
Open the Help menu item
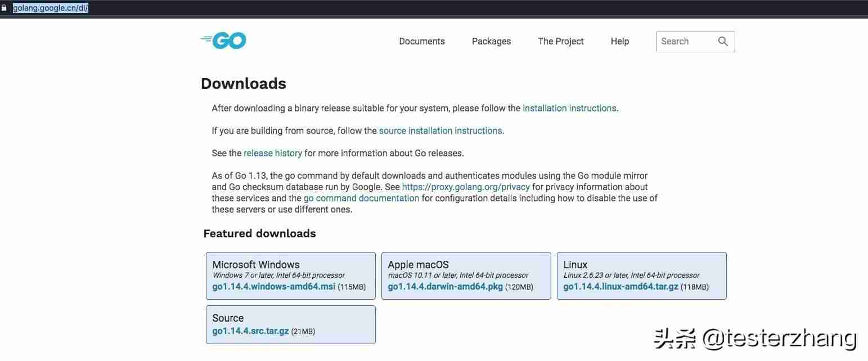pos(620,41)
